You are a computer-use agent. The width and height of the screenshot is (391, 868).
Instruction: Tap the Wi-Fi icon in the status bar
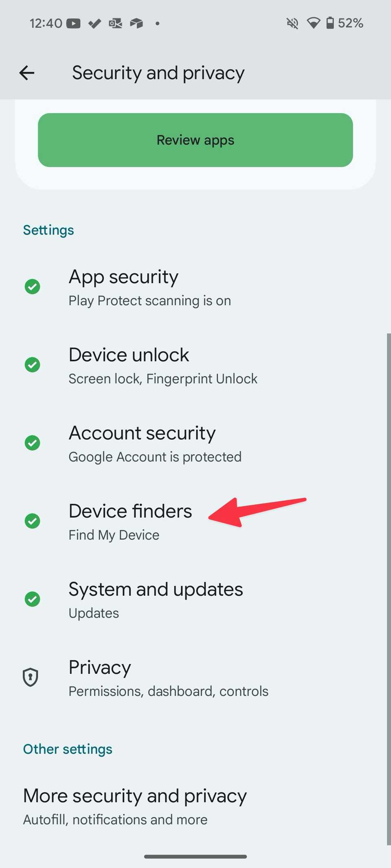(313, 23)
